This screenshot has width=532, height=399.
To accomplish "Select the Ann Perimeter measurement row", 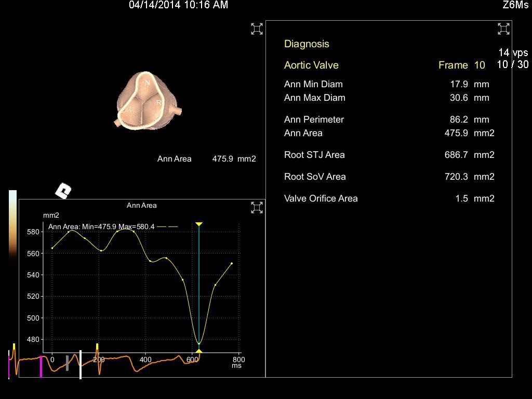I will 389,119.
